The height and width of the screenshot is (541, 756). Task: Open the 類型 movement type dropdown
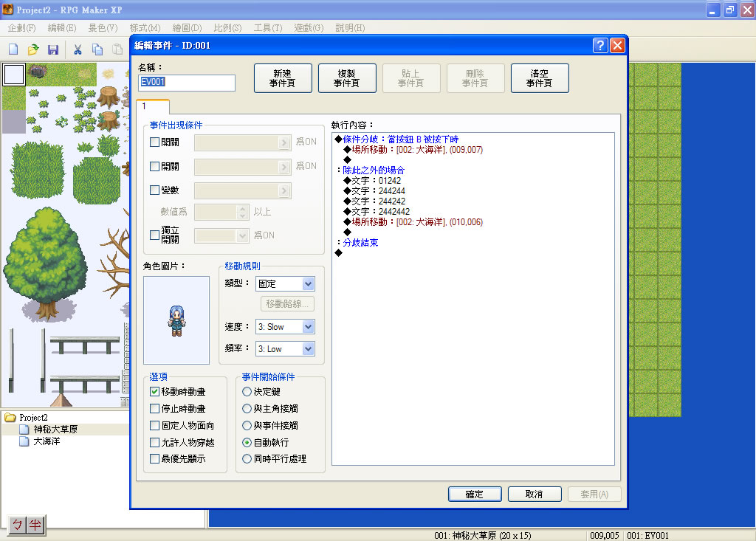tap(308, 283)
